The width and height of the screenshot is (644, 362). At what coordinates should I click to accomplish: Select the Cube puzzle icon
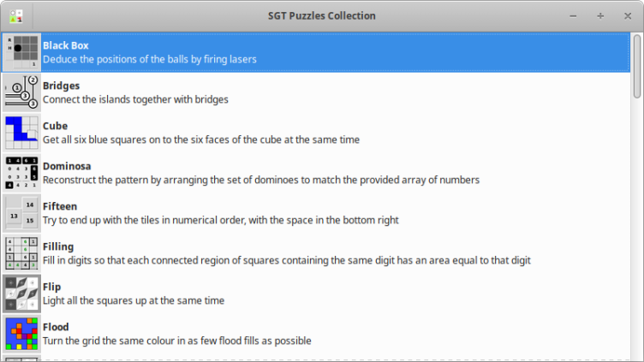click(x=21, y=133)
